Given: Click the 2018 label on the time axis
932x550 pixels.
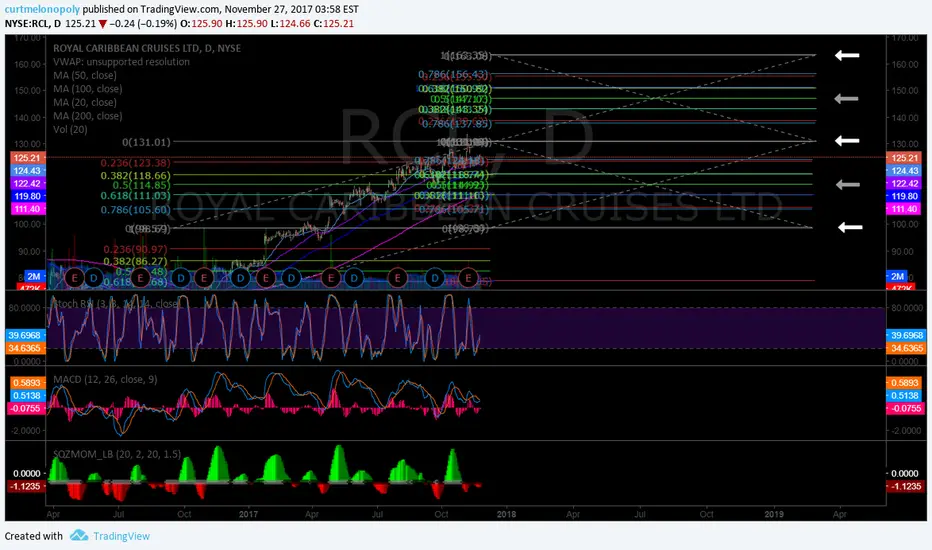Looking at the screenshot, I should 506,514.
